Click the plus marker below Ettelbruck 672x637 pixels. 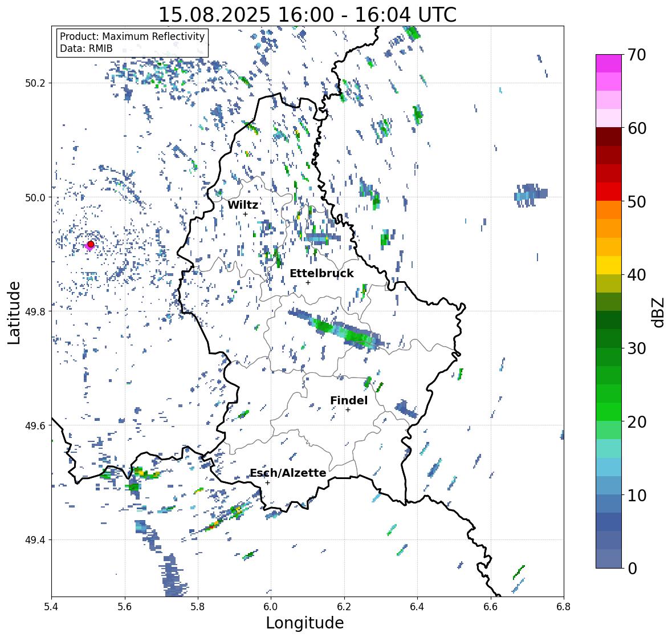point(308,282)
